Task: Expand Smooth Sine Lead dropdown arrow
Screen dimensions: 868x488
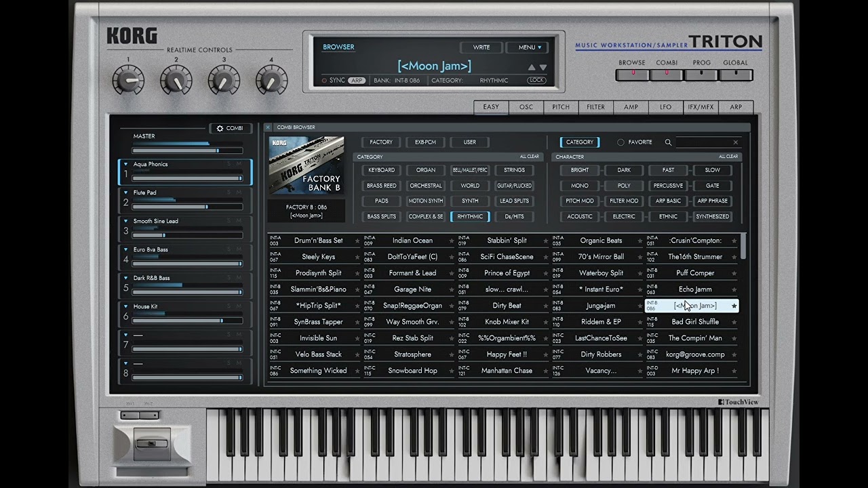Action: point(125,221)
